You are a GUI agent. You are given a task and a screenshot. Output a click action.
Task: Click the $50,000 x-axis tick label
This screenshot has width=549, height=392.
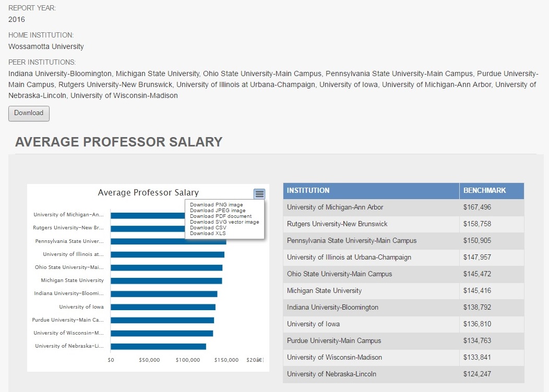pyautogui.click(x=149, y=360)
